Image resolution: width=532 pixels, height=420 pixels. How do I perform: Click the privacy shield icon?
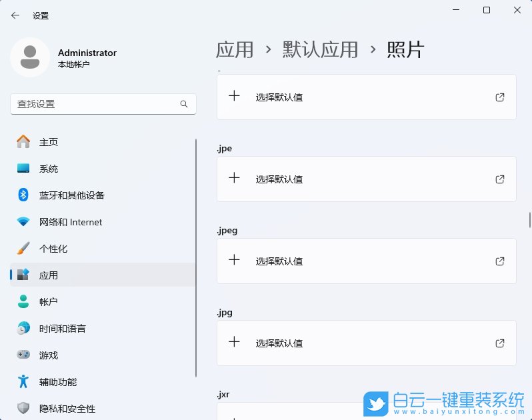[x=23, y=408]
